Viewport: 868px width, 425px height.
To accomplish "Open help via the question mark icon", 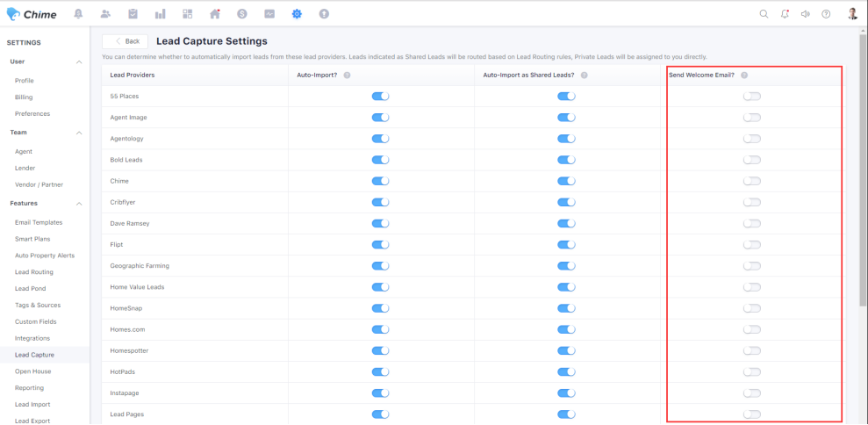I will click(826, 14).
